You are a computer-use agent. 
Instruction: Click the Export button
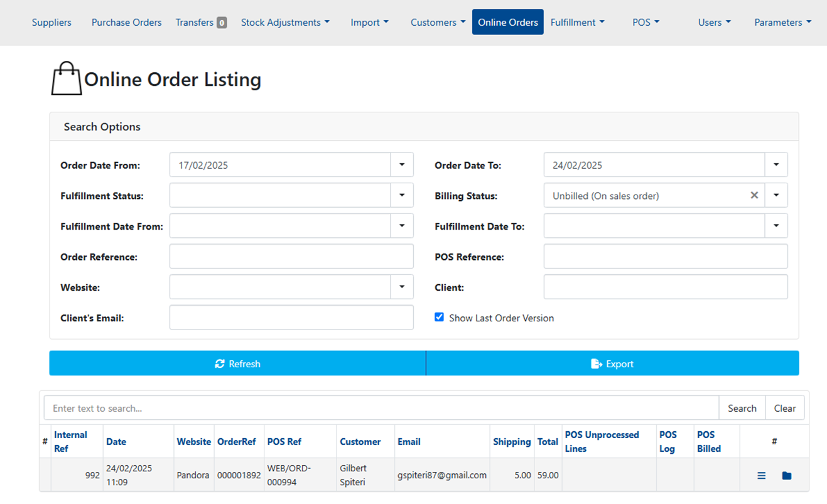(x=612, y=363)
